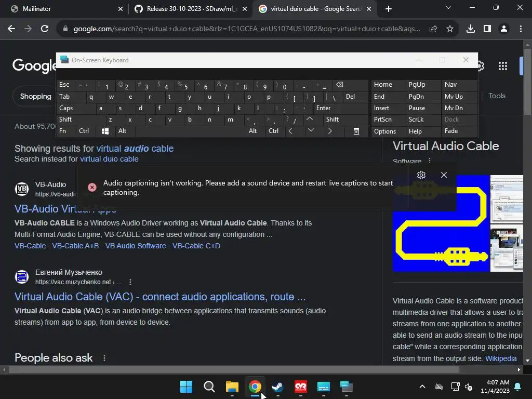Open notification bell in system tray

pos(518,387)
